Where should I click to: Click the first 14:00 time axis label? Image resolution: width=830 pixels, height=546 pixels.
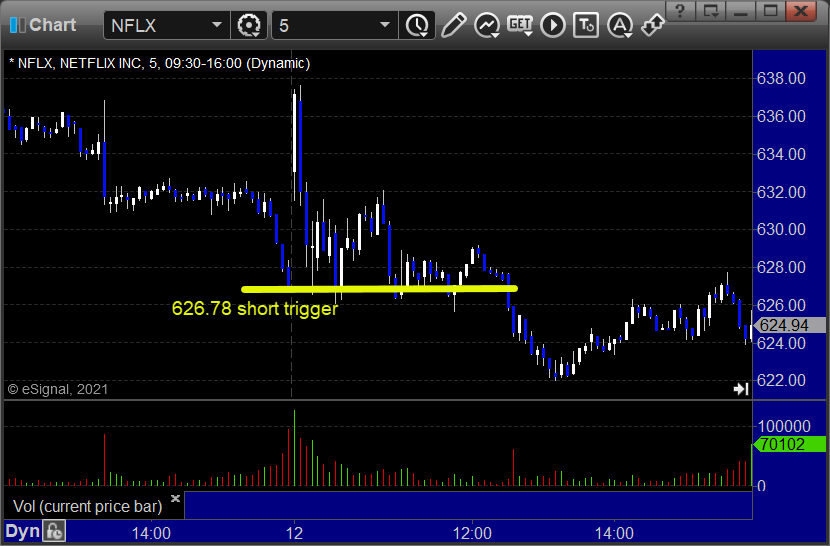tap(151, 532)
